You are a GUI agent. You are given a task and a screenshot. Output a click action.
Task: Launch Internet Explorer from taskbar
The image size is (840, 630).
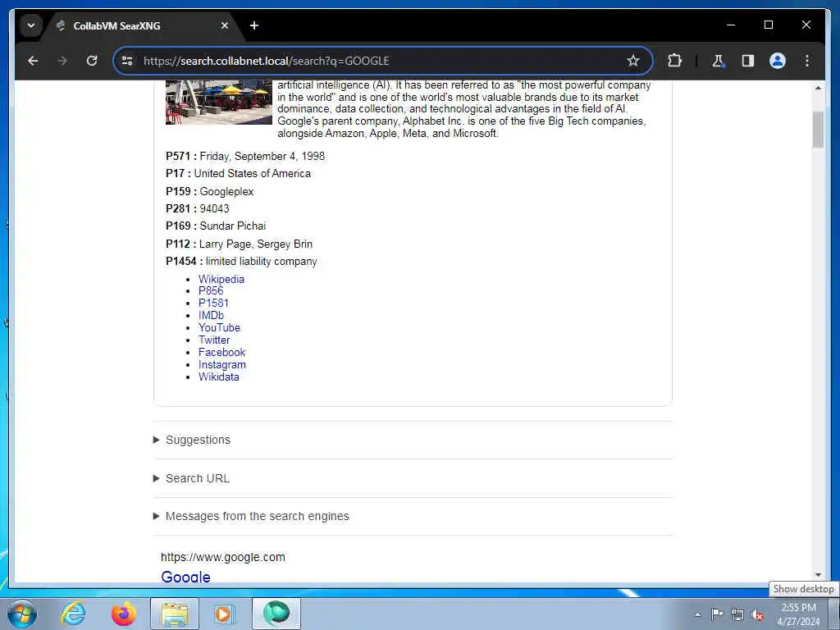tap(73, 614)
